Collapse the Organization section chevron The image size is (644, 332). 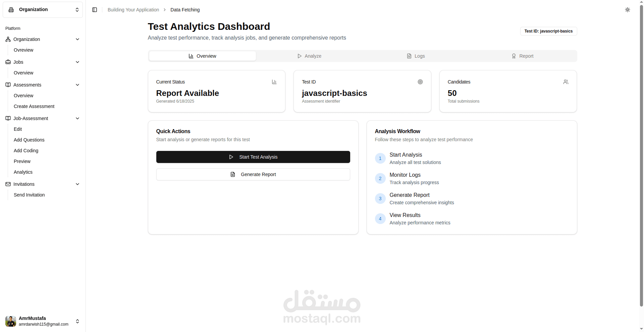tap(77, 39)
